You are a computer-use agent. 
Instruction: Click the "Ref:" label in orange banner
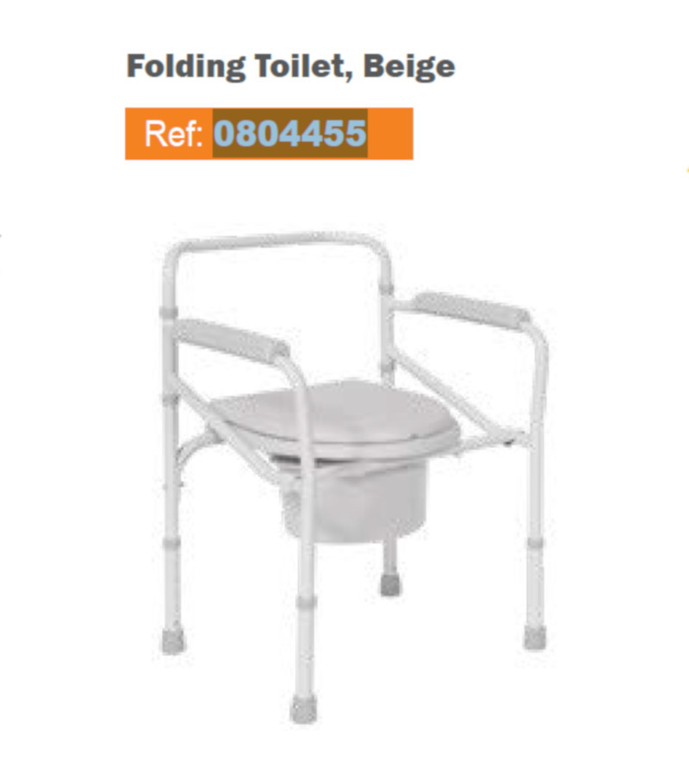173,134
